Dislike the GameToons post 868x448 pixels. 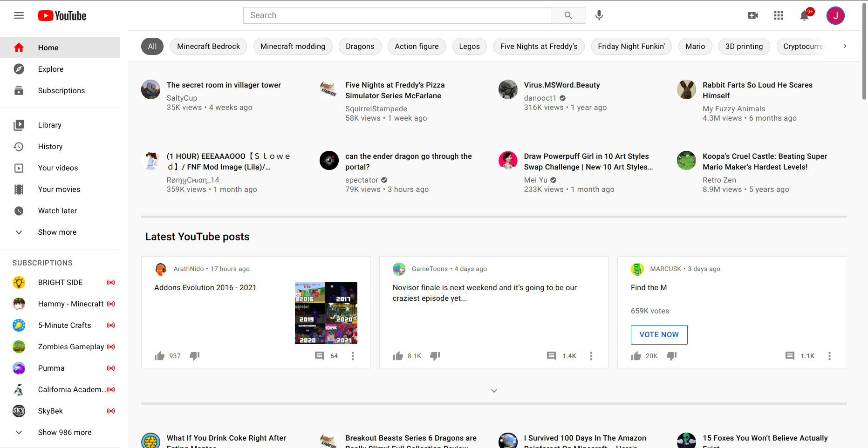pos(435,356)
